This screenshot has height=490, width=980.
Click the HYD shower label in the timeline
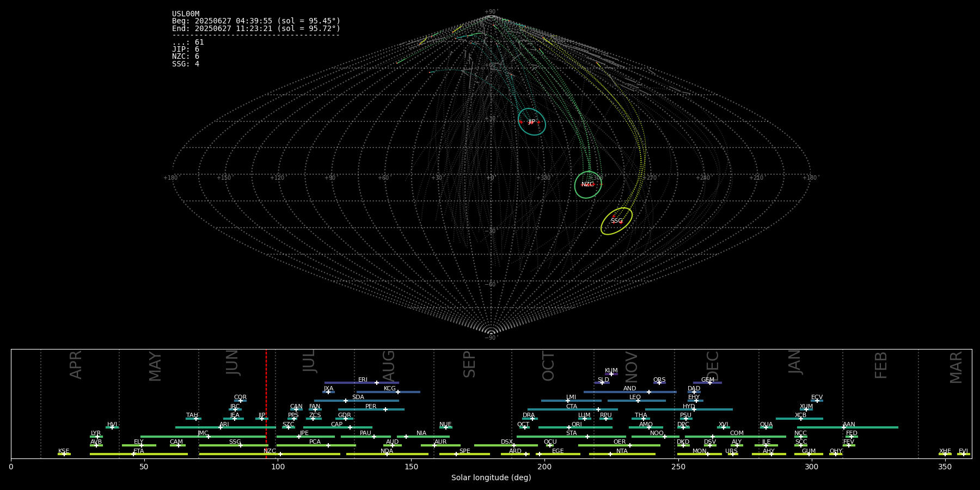[x=689, y=407]
